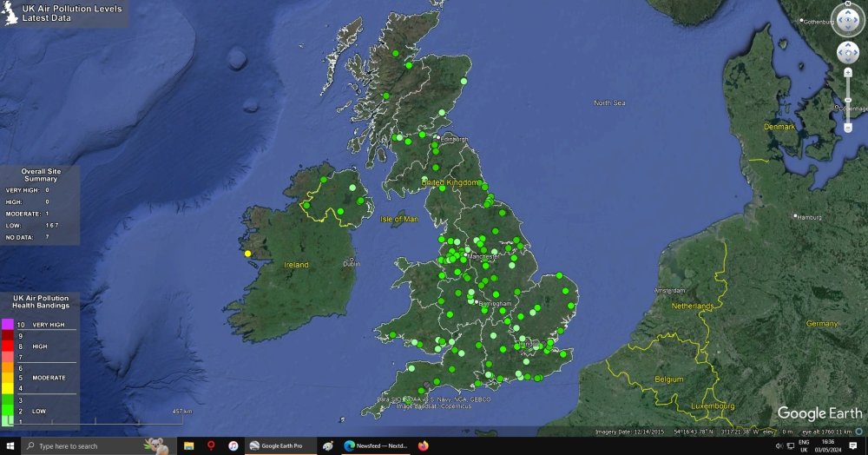Click the move-down arrow on the pan joystick
Screen dimensions: 868x455
coord(848,60)
